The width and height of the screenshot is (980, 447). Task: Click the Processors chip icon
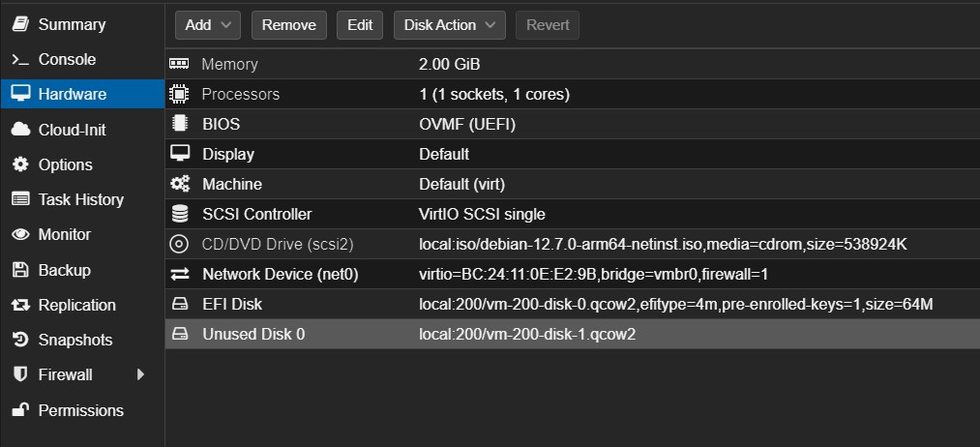tap(179, 94)
